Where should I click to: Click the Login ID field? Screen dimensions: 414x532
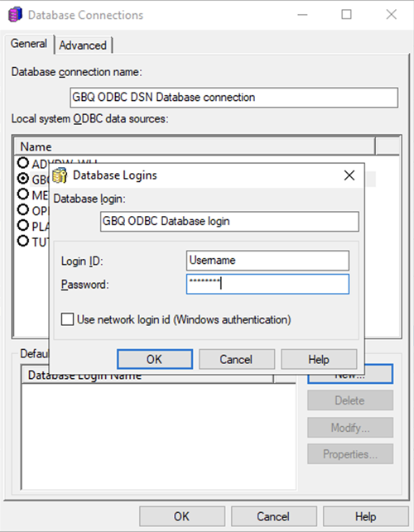[x=267, y=261]
